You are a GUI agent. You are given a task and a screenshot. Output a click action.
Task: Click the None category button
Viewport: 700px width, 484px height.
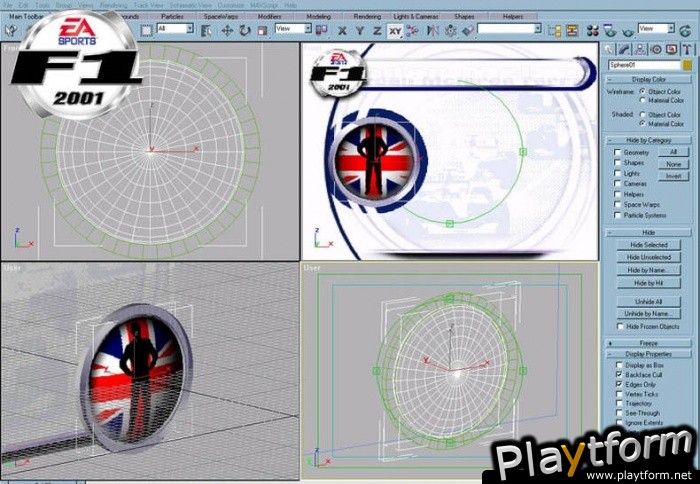[x=673, y=164]
